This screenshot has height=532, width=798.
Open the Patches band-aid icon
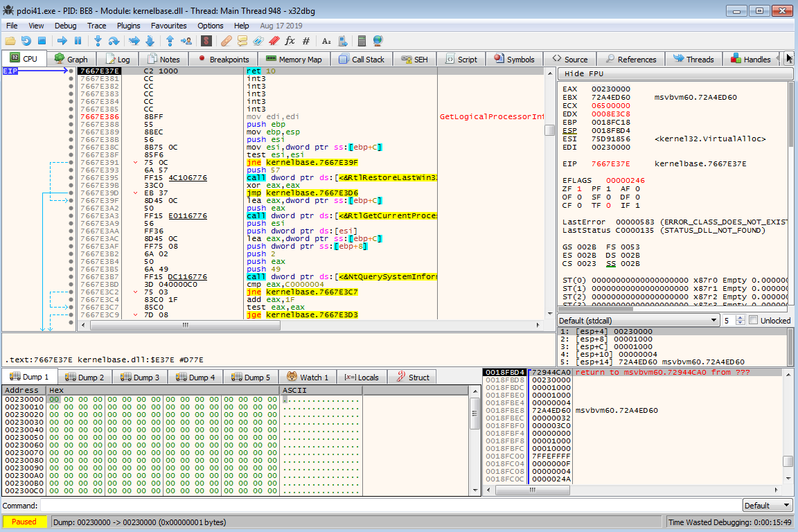226,41
